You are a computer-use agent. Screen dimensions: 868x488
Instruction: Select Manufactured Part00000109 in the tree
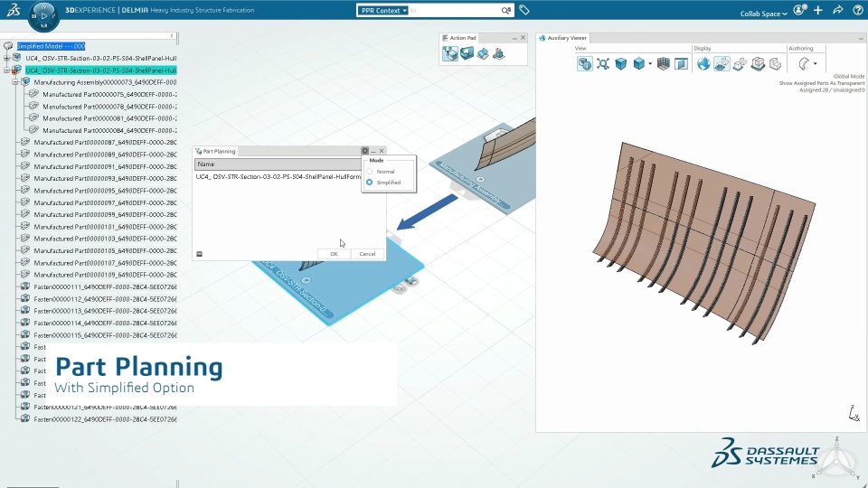tap(105, 275)
